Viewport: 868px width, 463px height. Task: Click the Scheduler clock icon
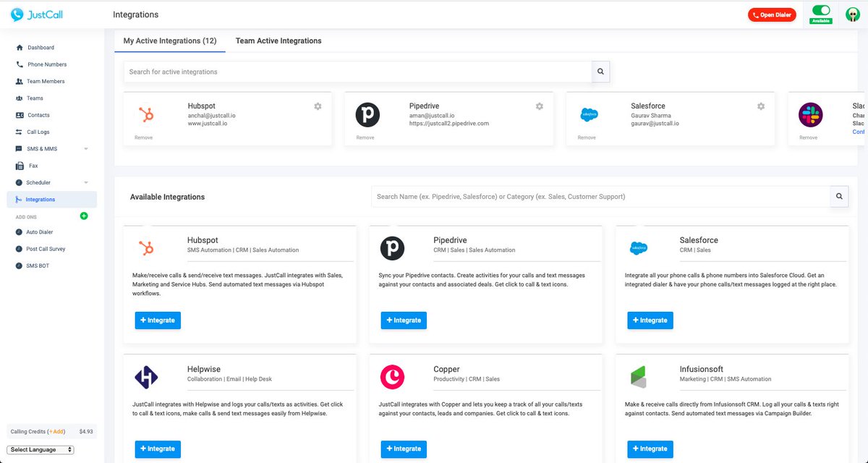pos(20,182)
